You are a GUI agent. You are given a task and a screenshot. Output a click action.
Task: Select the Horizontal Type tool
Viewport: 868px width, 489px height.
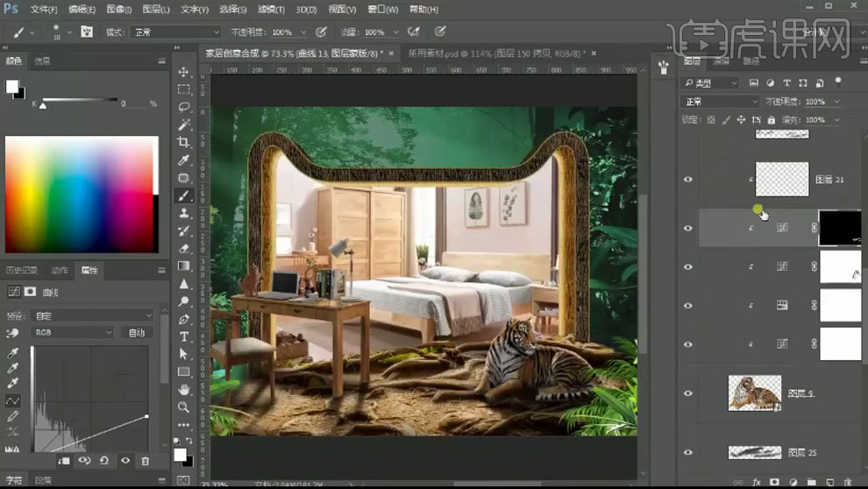183,337
